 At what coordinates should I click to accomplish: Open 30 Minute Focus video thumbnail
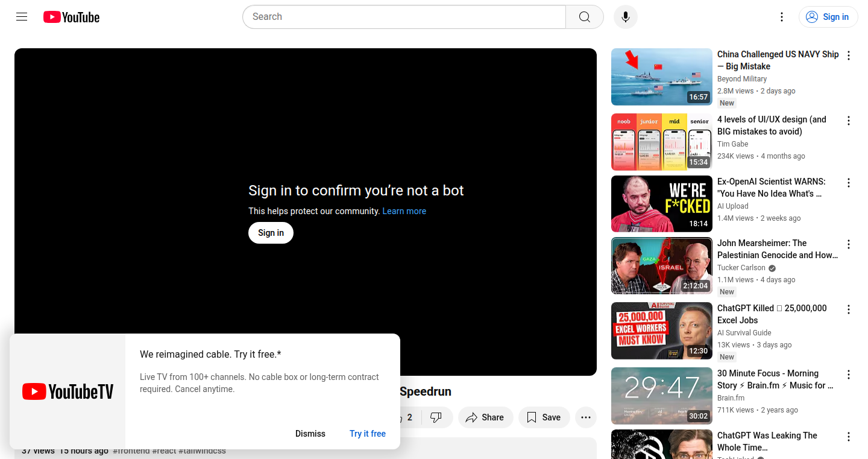[662, 396]
